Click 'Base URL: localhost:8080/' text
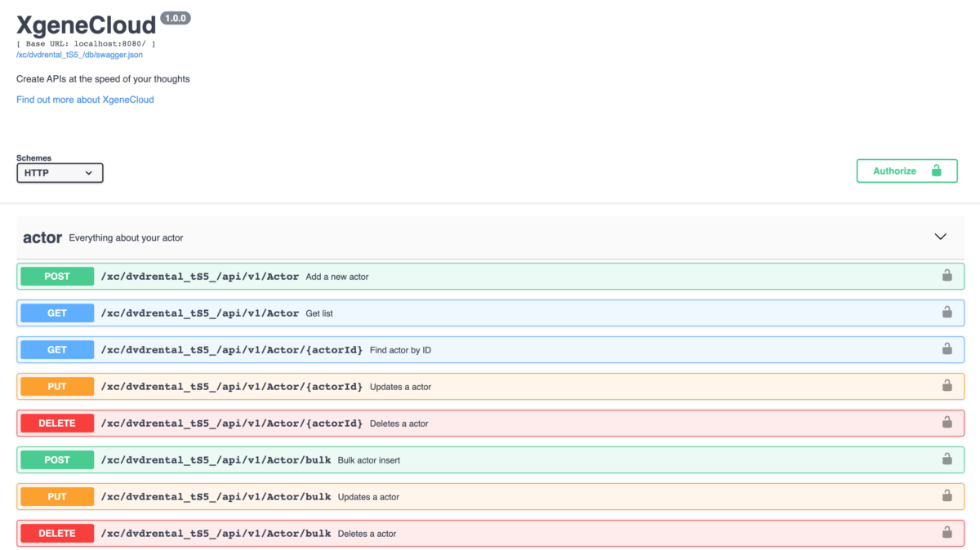This screenshot has height=550, width=980. pyautogui.click(x=87, y=43)
